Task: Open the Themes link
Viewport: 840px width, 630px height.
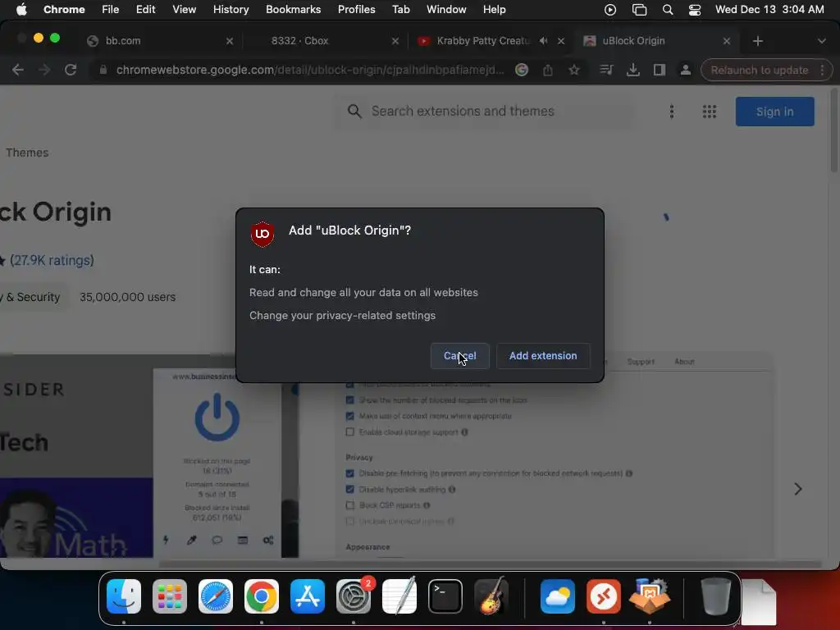Action: tap(27, 153)
